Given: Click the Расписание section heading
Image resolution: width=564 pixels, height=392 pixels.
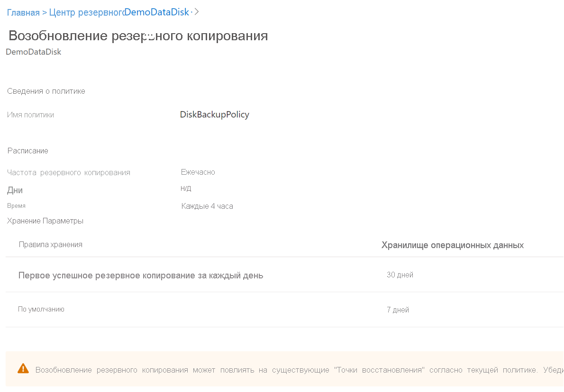Looking at the screenshot, I should (x=27, y=151).
